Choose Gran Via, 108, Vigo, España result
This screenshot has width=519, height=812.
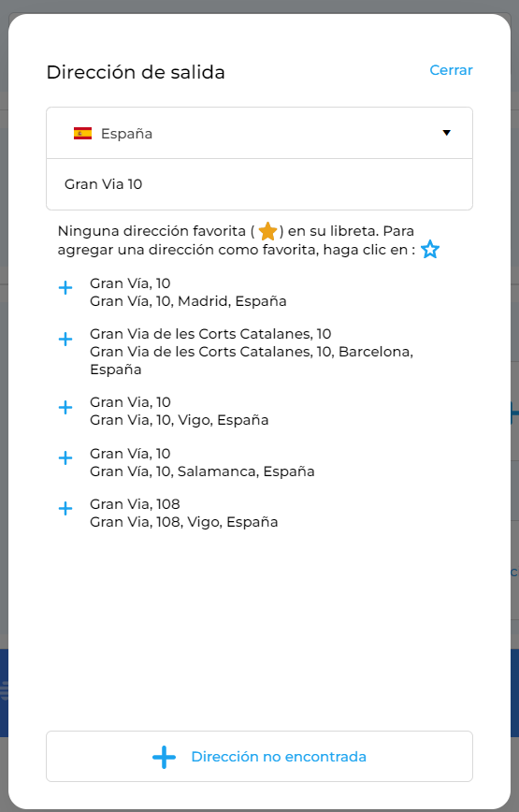click(183, 514)
